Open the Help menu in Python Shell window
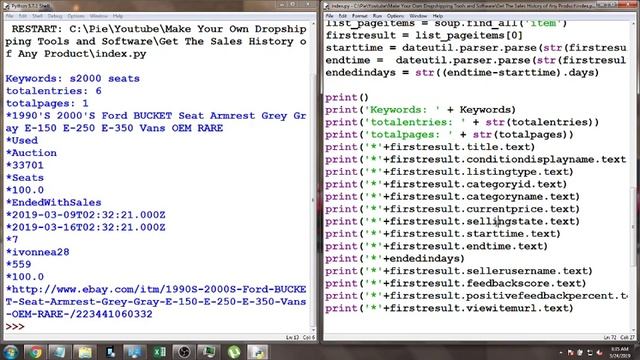This screenshot has height=360, width=640. click(118, 16)
